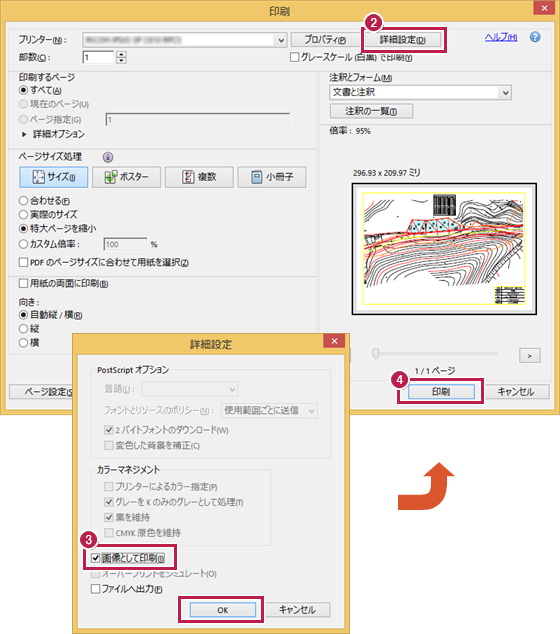
Task: Select the 小冊子 booklet button
Action: point(272,177)
